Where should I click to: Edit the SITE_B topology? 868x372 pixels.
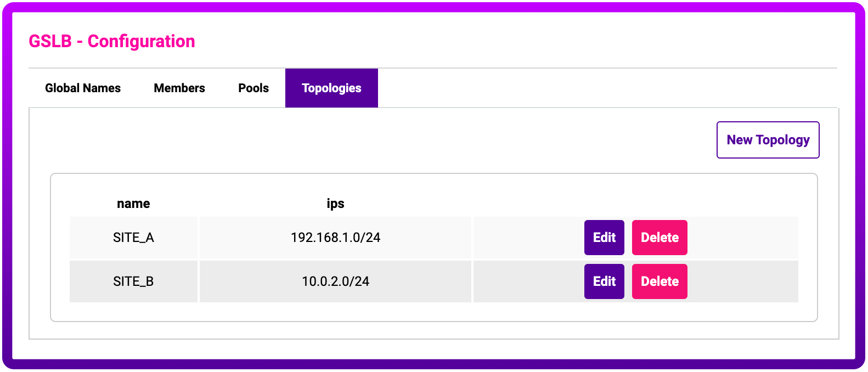click(604, 281)
